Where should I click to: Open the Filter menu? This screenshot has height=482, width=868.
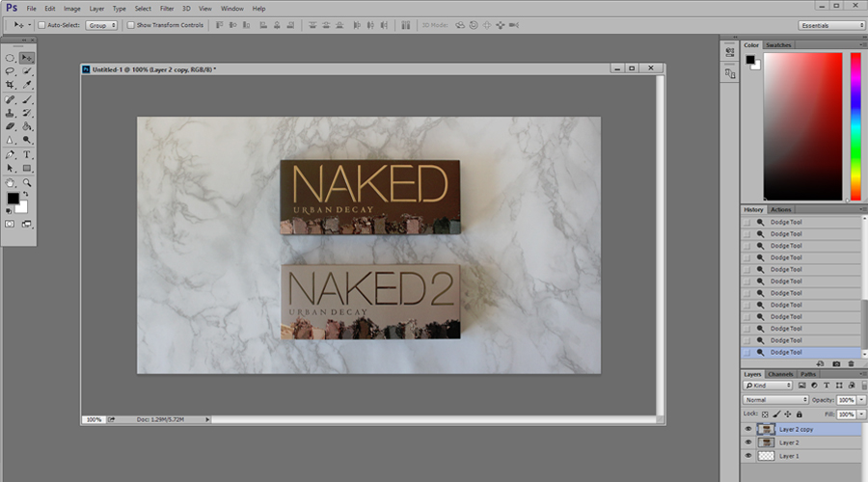167,8
